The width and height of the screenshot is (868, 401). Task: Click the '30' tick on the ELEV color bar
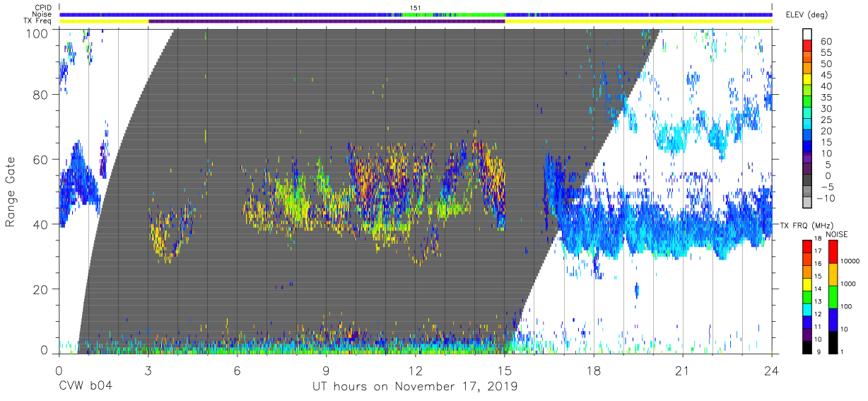tap(825, 108)
